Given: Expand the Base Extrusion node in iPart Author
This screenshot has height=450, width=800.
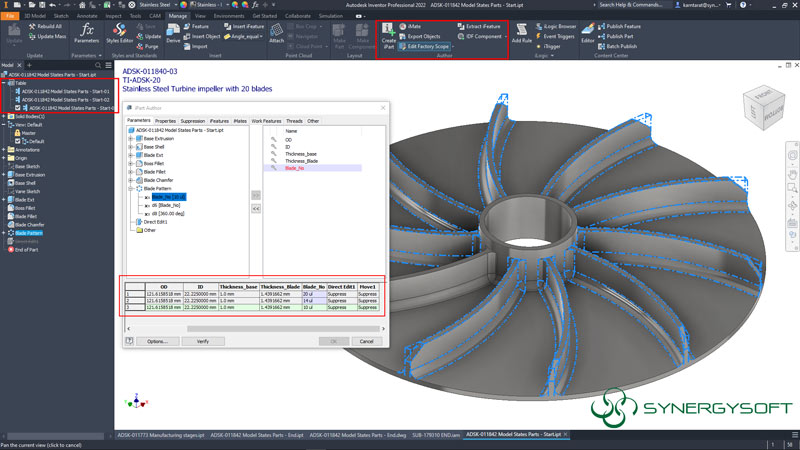Looking at the screenshot, I should pyautogui.click(x=131, y=137).
